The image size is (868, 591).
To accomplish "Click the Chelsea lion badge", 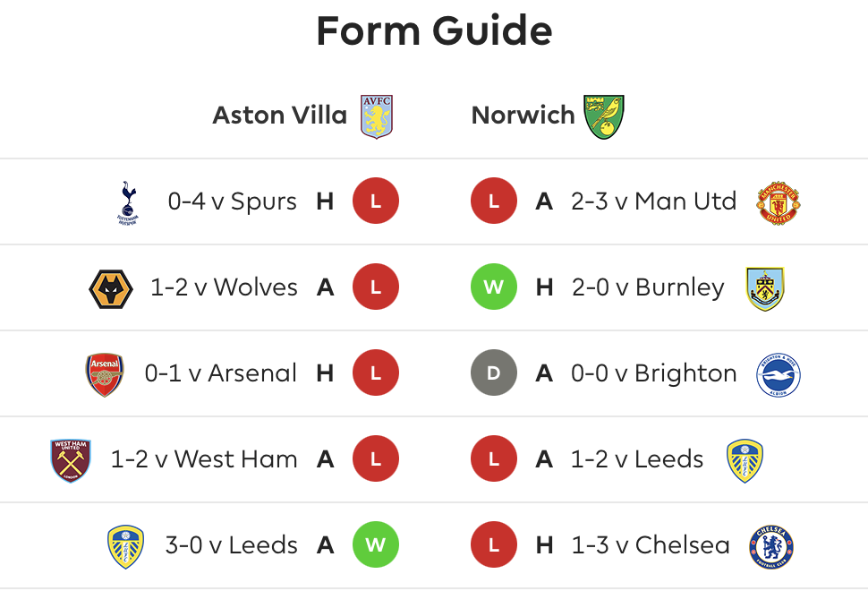I will coord(771,547).
